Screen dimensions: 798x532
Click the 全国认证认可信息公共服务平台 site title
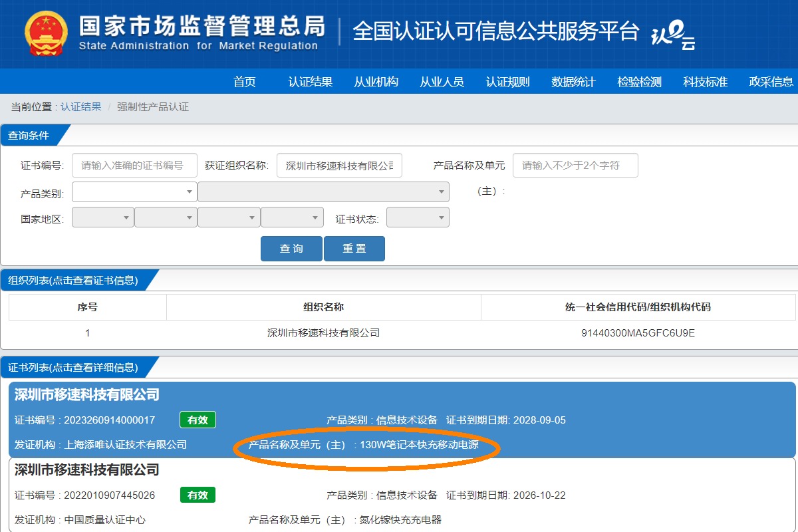496,31
